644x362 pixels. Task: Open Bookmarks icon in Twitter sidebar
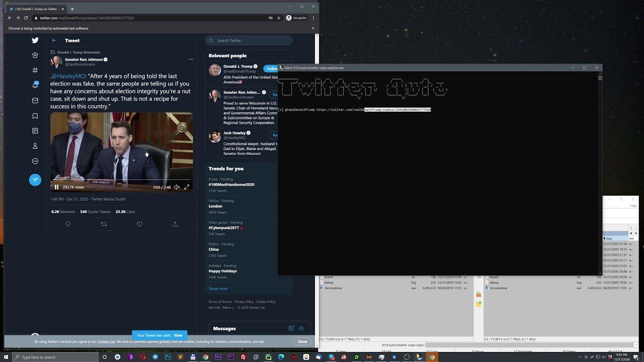tap(35, 116)
